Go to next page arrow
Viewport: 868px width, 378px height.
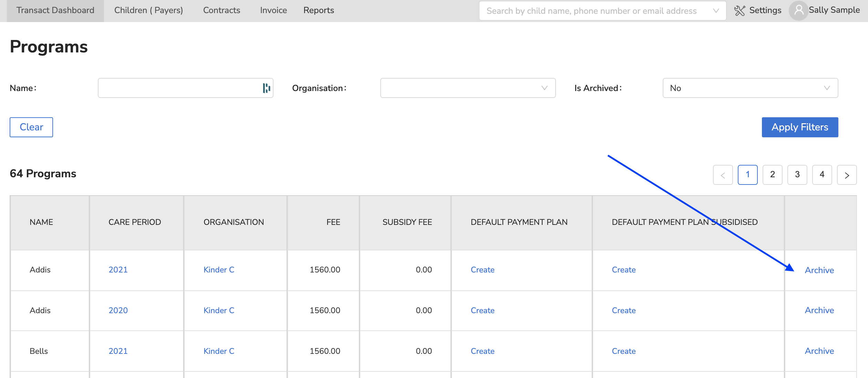tap(847, 175)
